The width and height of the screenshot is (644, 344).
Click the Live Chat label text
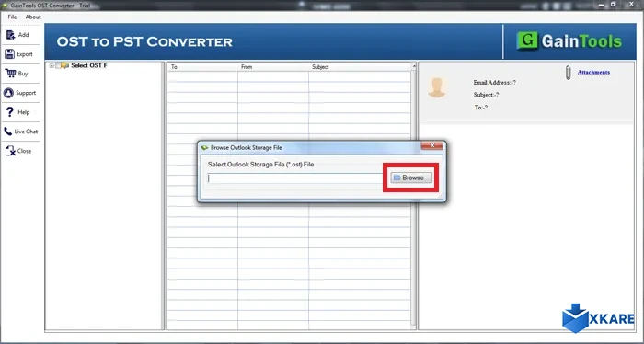click(x=26, y=132)
